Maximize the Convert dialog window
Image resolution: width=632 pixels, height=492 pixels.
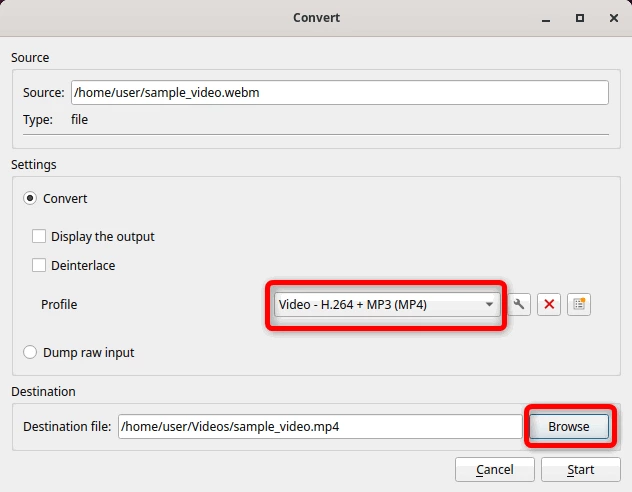click(580, 18)
